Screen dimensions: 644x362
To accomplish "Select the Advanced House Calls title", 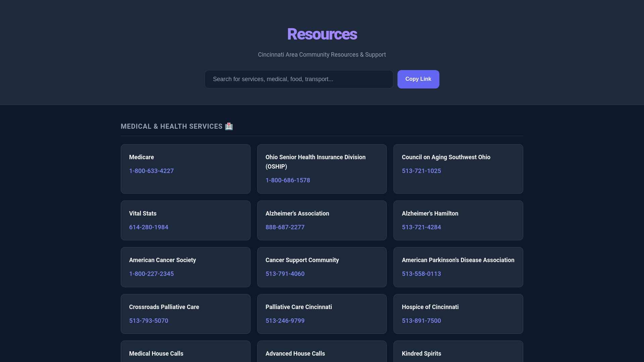I will point(295,354).
